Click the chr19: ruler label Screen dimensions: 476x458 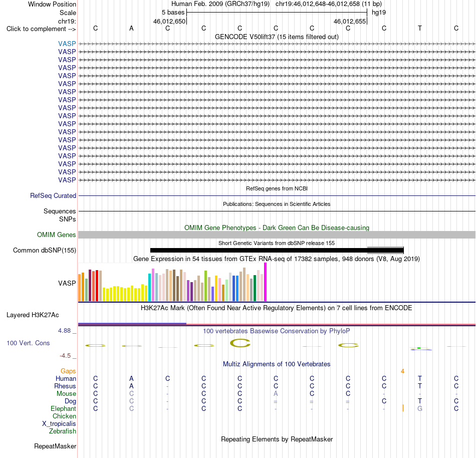pyautogui.click(x=67, y=21)
